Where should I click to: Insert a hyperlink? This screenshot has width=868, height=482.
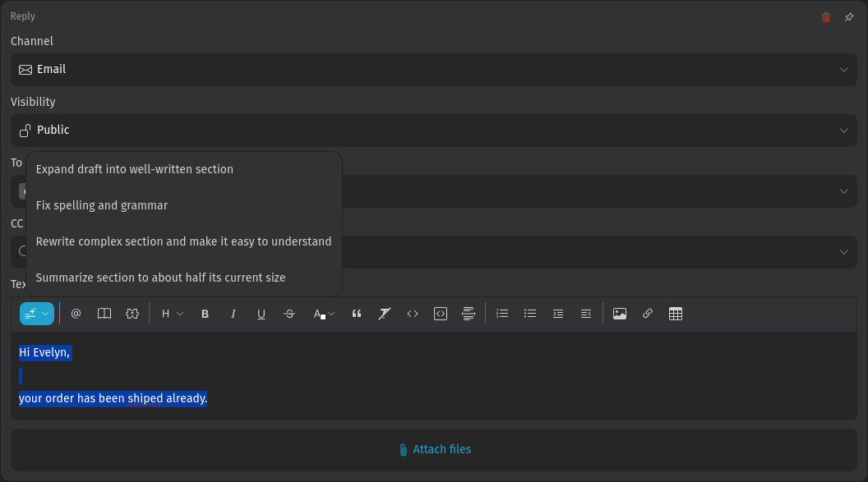pos(648,314)
